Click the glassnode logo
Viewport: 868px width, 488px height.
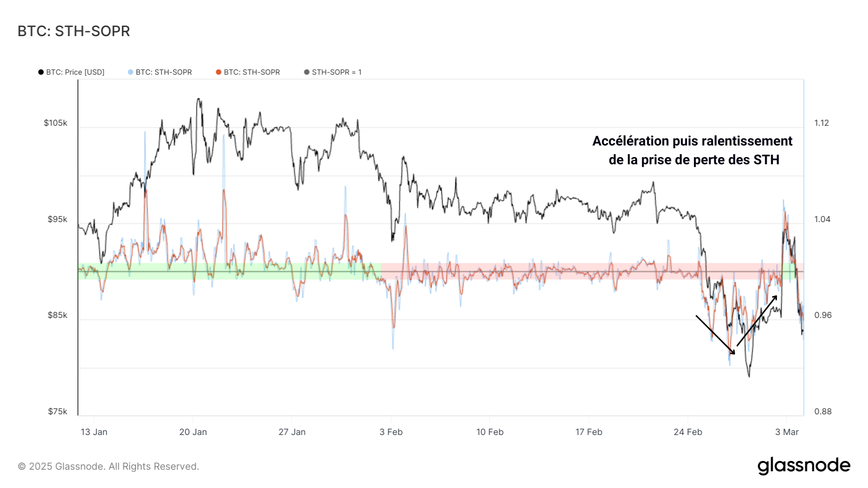[803, 466]
